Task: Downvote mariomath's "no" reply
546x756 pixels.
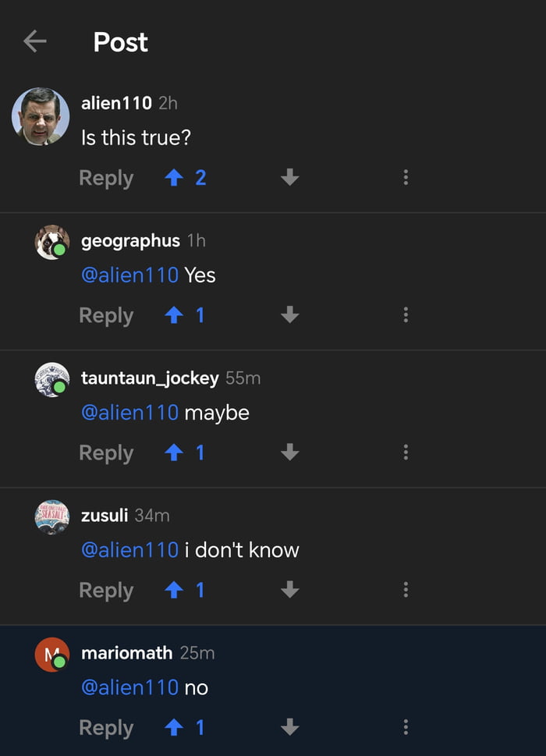Action: coord(289,727)
